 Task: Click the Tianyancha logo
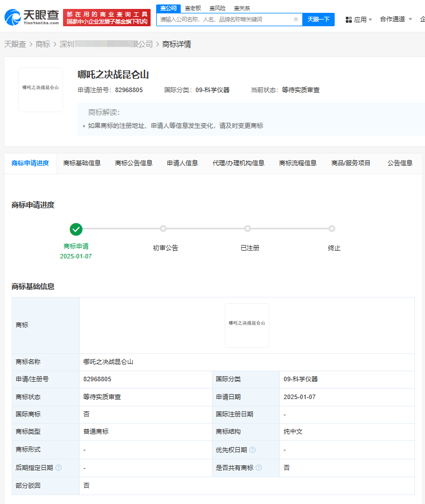pyautogui.click(x=31, y=17)
